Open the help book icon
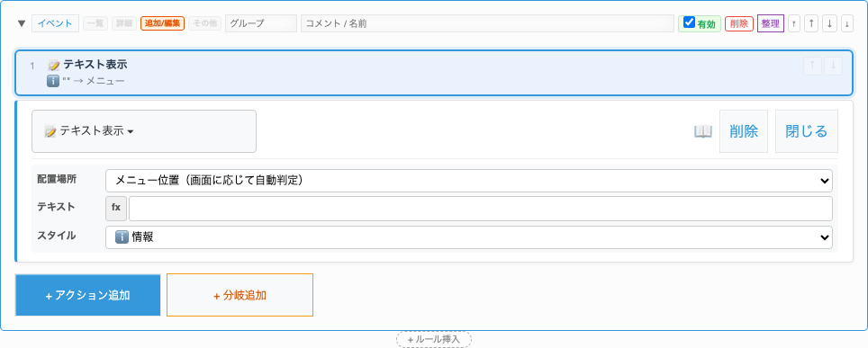 click(x=703, y=131)
